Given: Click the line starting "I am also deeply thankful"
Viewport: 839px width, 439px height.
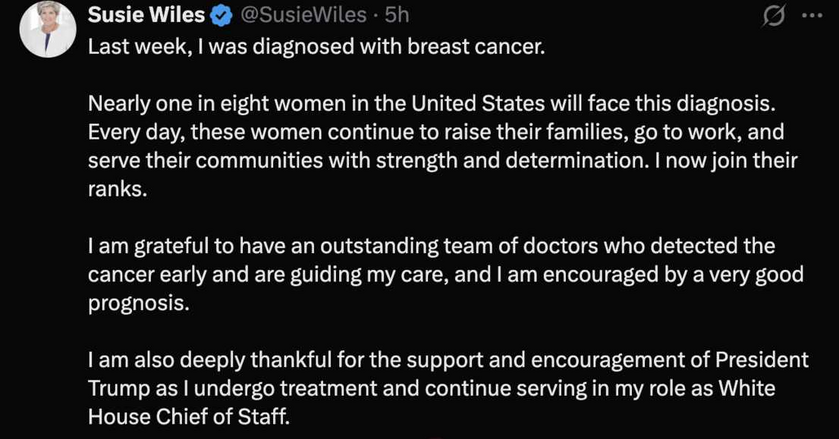Looking at the screenshot, I should [x=448, y=362].
